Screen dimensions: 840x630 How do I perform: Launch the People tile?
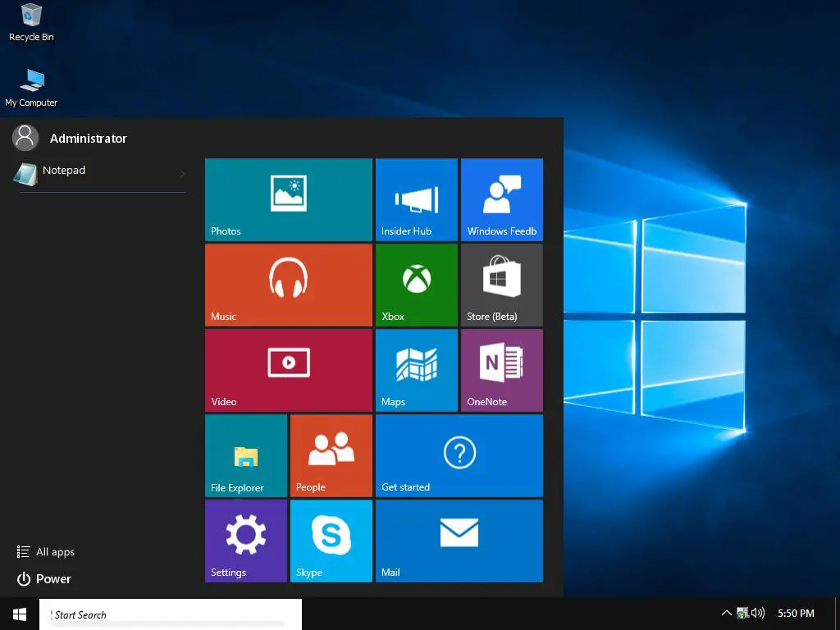point(331,456)
